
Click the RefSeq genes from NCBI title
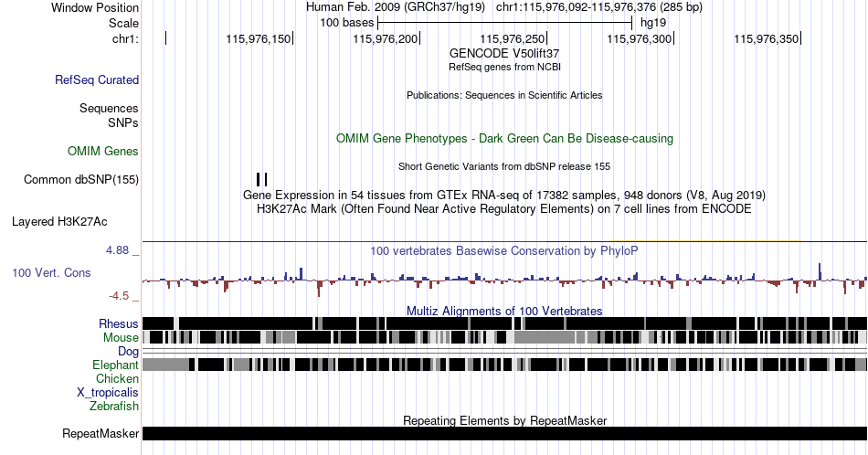tap(504, 67)
